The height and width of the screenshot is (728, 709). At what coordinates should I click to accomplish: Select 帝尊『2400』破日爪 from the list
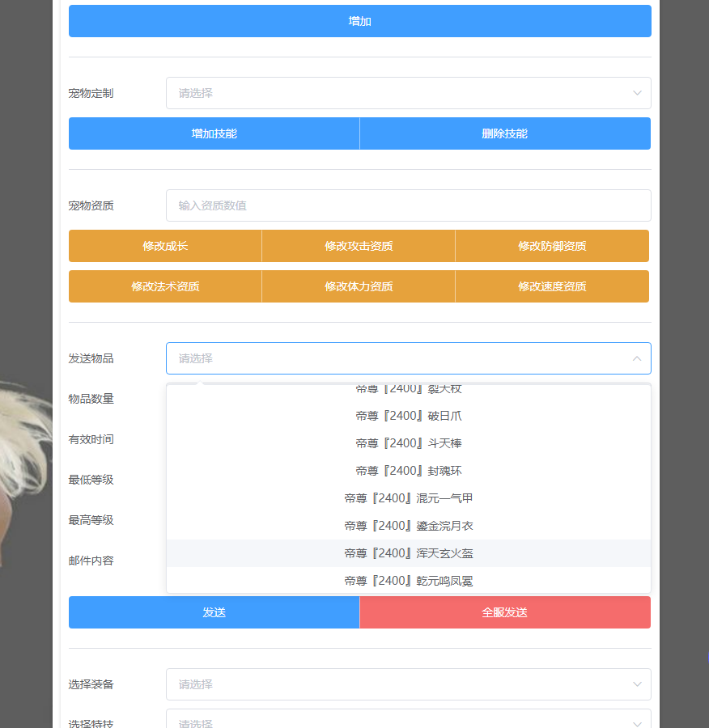pos(408,416)
